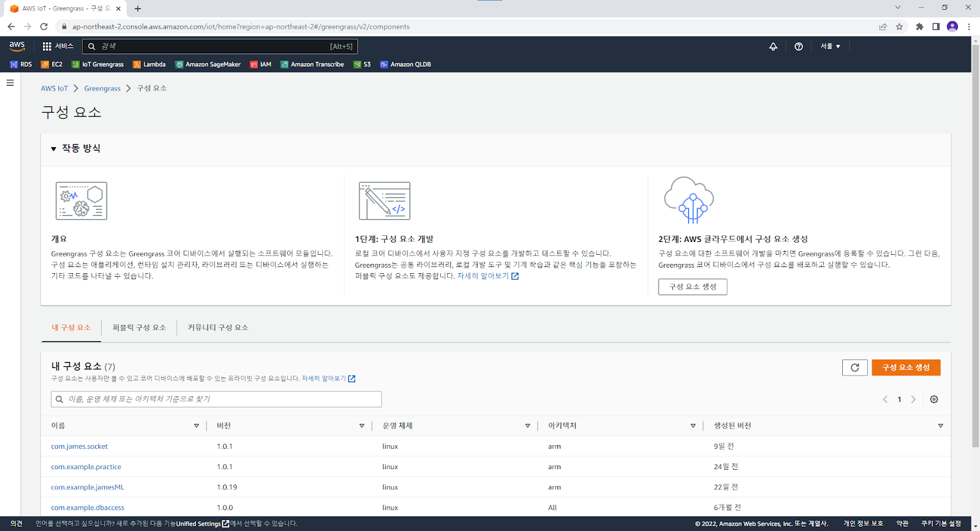Open Unified Settings link in footer
Screen dimensions: 980x531
pos(202,524)
